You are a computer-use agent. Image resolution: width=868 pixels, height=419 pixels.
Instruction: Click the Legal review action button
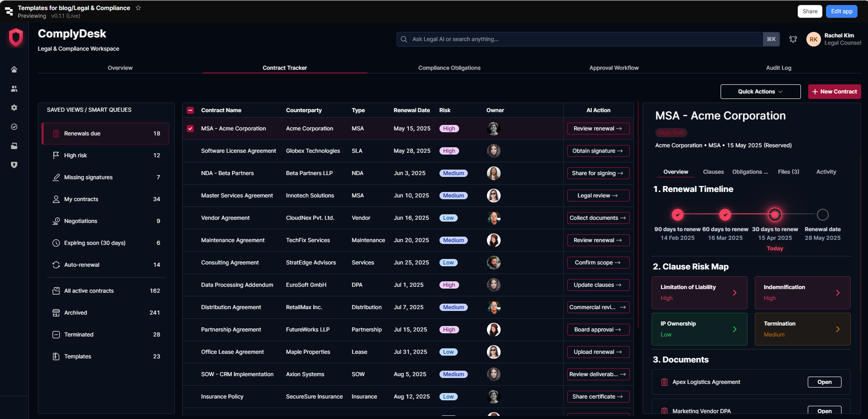pos(598,196)
